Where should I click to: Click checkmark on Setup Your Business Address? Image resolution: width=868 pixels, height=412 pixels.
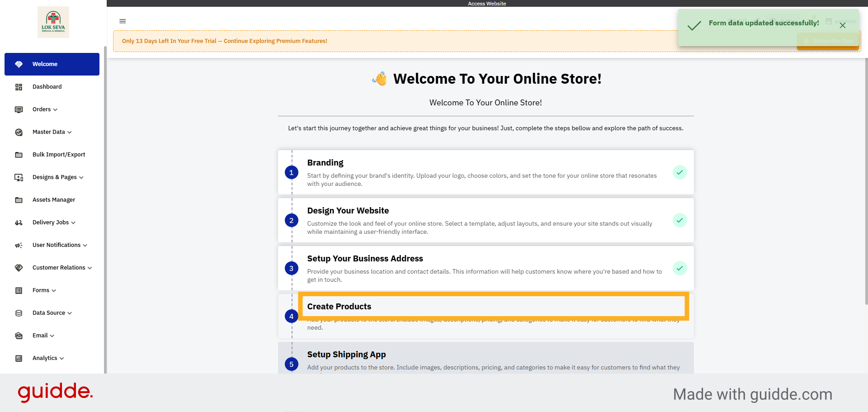coord(680,268)
